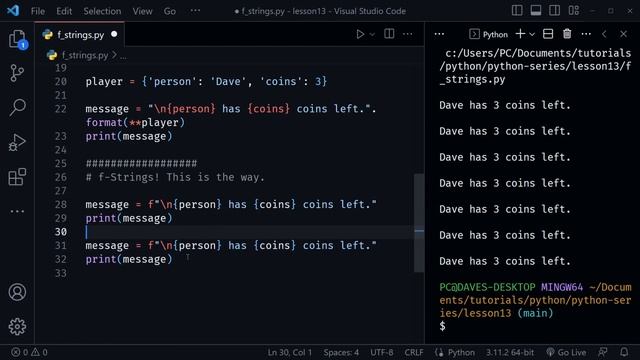The image size is (640, 360).
Task: Toggle the secondary side bar layout icon
Action: click(555, 11)
